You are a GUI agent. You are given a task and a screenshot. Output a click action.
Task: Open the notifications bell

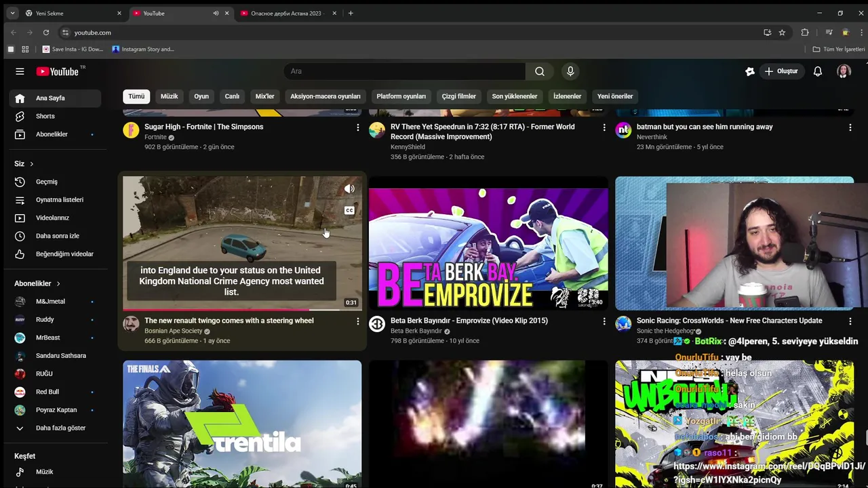[818, 71]
